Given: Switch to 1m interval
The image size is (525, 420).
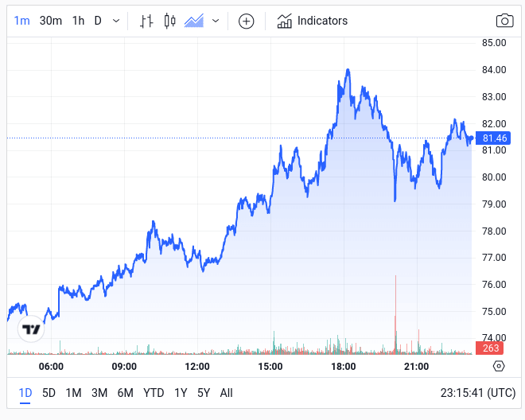Looking at the screenshot, I should click(22, 21).
